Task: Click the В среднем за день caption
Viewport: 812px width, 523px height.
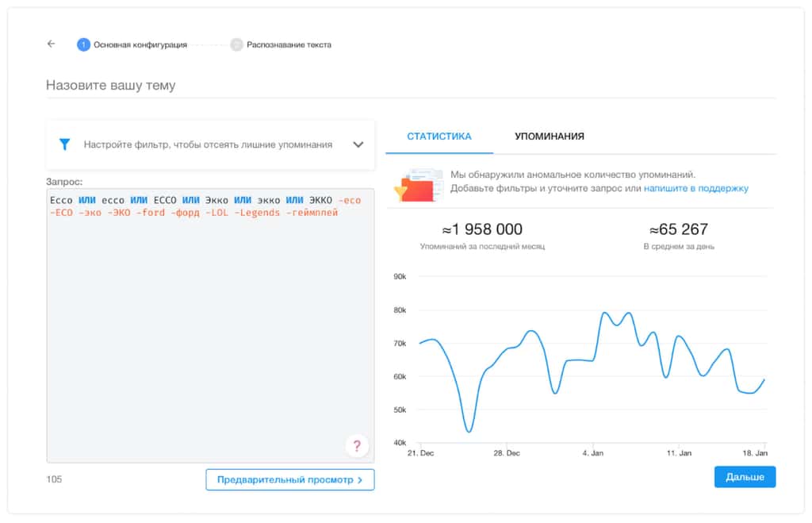Action: (679, 247)
